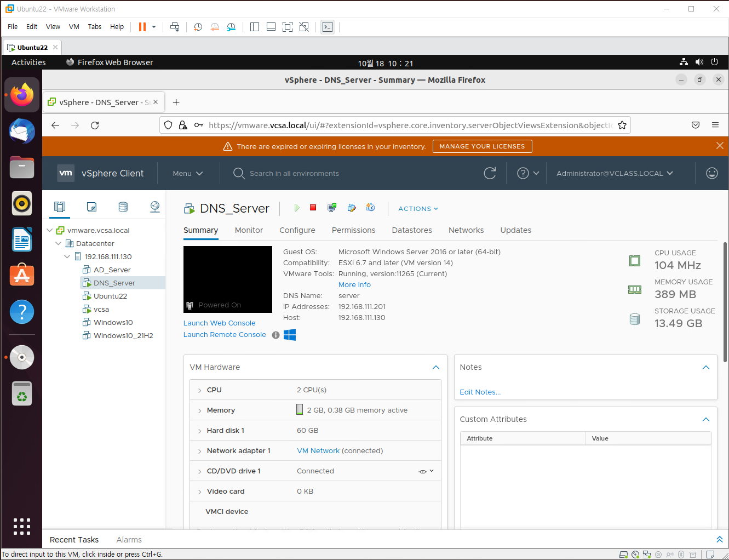Open the VM menu in VMware Workstation
Screen dimensions: 729x560
pos(74,27)
